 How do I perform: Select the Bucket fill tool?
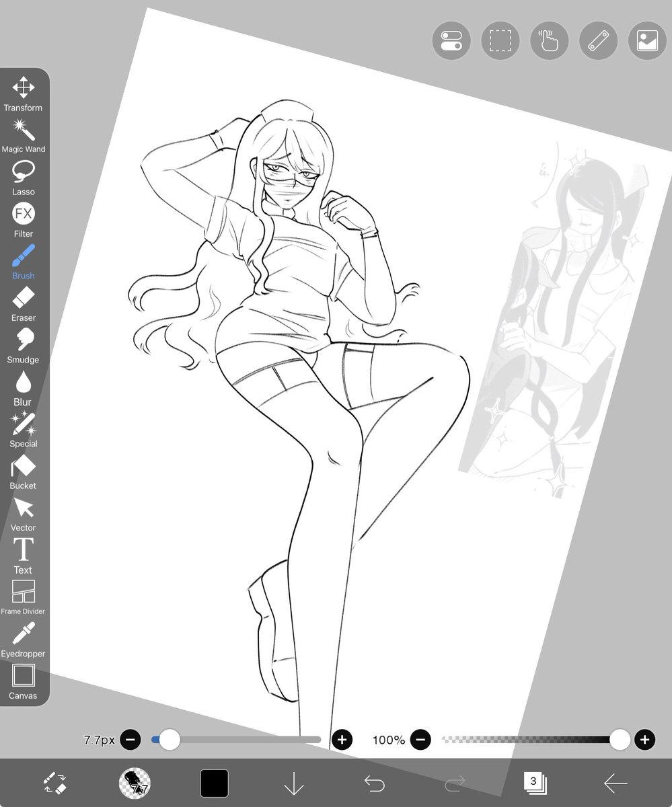(x=24, y=472)
